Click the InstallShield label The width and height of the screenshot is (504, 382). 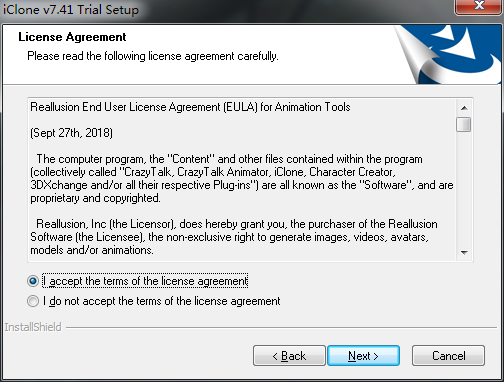[x=33, y=327]
